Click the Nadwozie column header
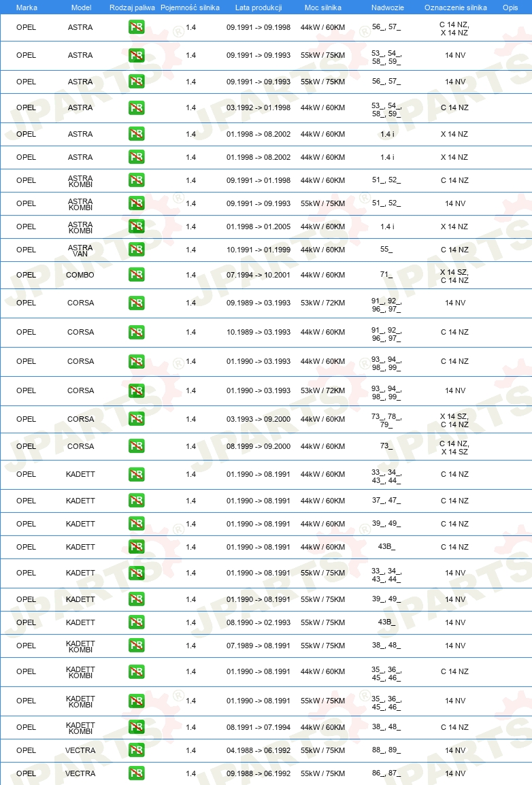Image resolution: width=532 pixels, height=785 pixels. pos(387,7)
